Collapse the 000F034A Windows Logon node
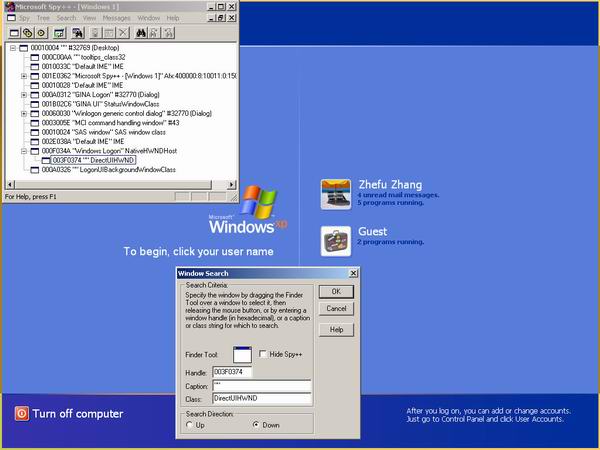The height and width of the screenshot is (450, 600). coord(24,151)
